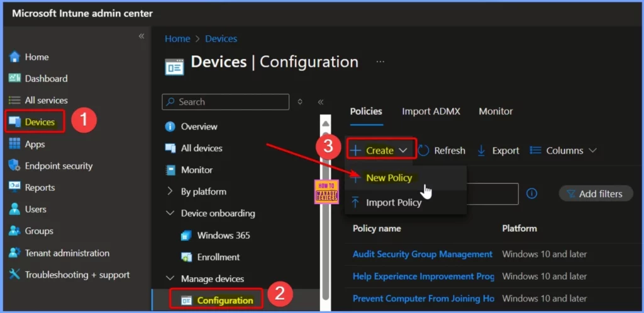This screenshot has width=644, height=313.
Task: Switch to the Import ADMX tab
Action: tap(431, 111)
